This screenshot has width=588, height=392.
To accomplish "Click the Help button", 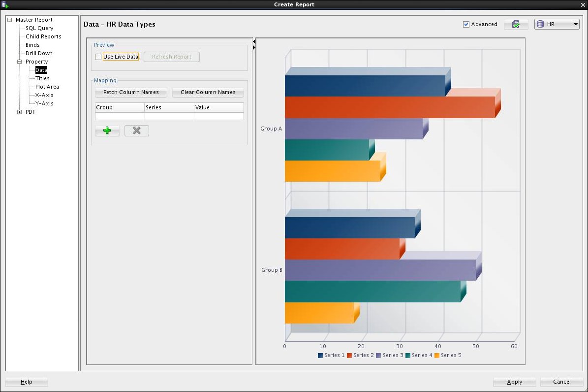I will (26, 382).
